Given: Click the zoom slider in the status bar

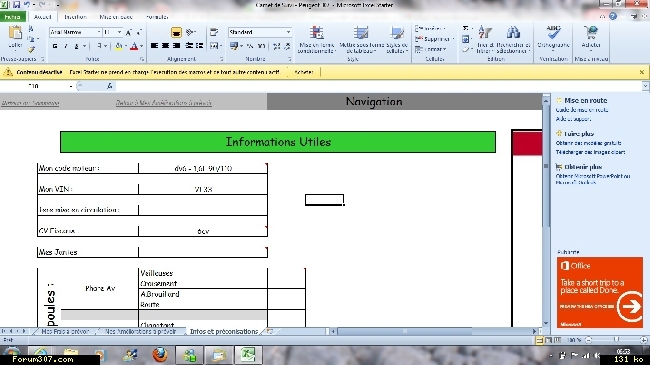Looking at the screenshot, I should click(x=616, y=340).
